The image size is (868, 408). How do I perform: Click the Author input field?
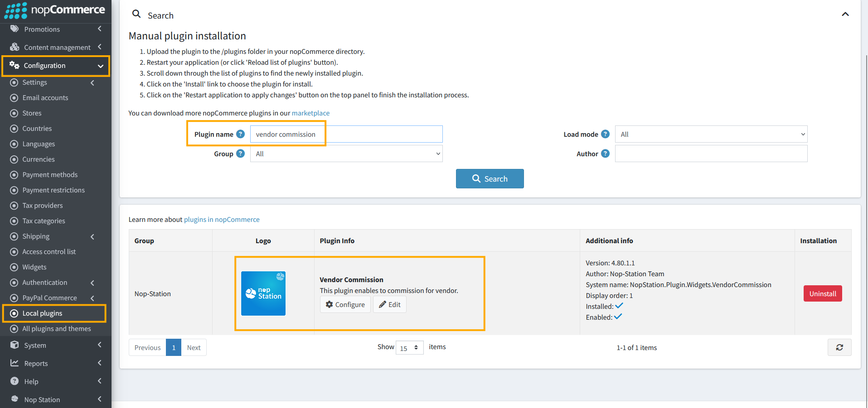711,154
